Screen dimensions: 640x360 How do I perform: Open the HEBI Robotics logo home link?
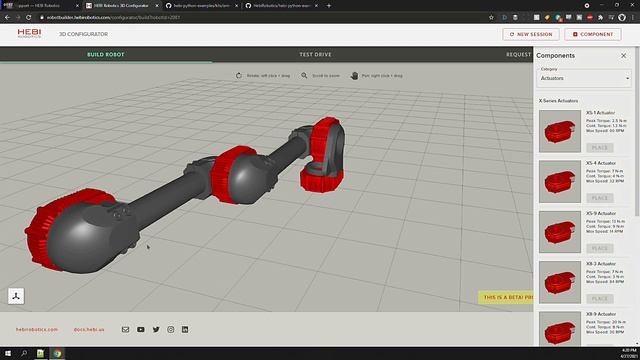click(x=29, y=33)
